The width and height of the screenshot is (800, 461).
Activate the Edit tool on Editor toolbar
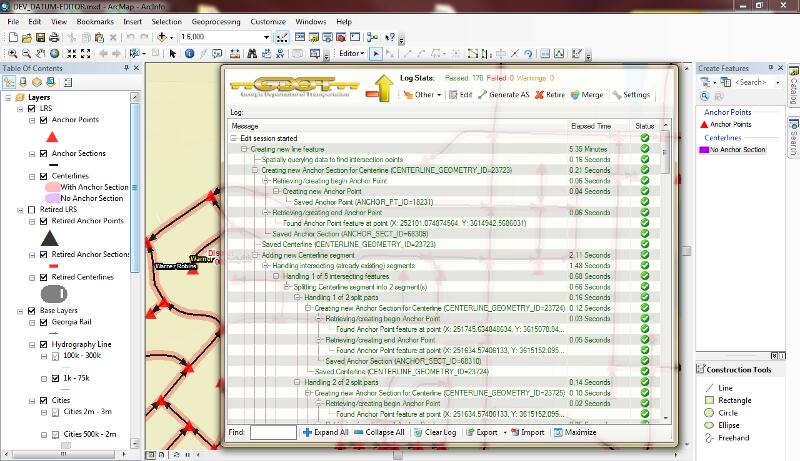(376, 54)
